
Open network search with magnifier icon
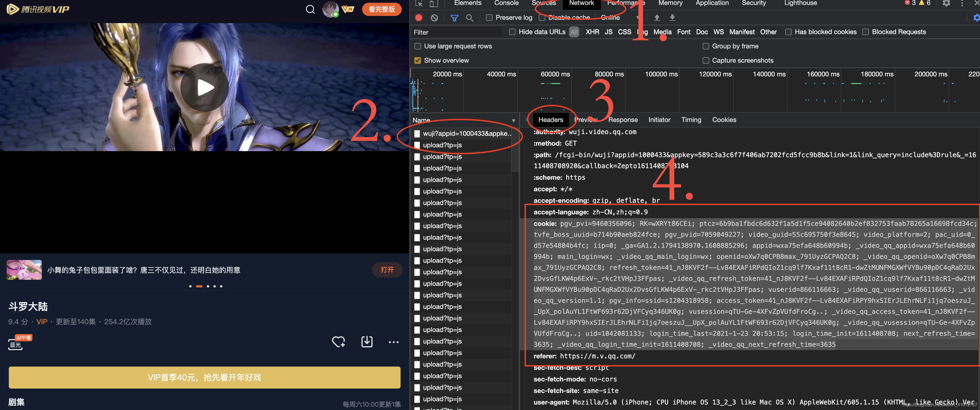pyautogui.click(x=469, y=18)
